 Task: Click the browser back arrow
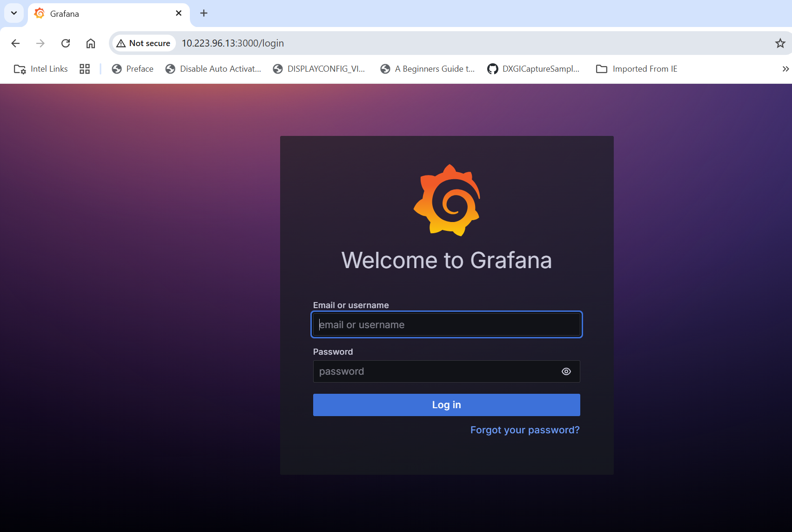tap(15, 43)
